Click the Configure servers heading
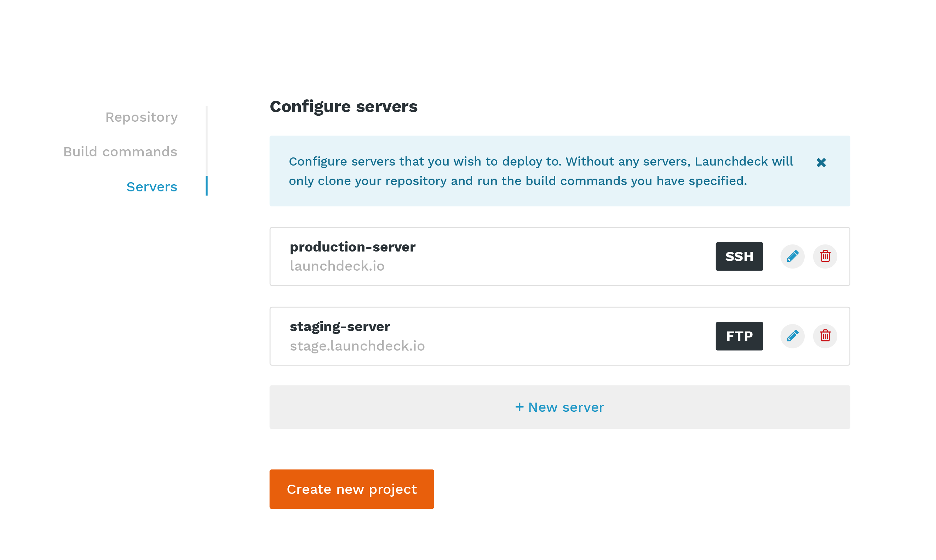Screen dimensions: 936x560 [343, 106]
